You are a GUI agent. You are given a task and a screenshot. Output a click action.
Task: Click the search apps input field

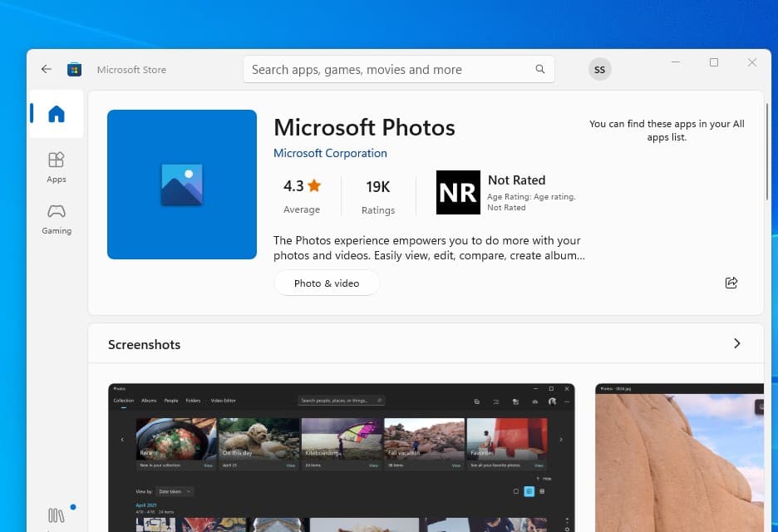pyautogui.click(x=391, y=69)
